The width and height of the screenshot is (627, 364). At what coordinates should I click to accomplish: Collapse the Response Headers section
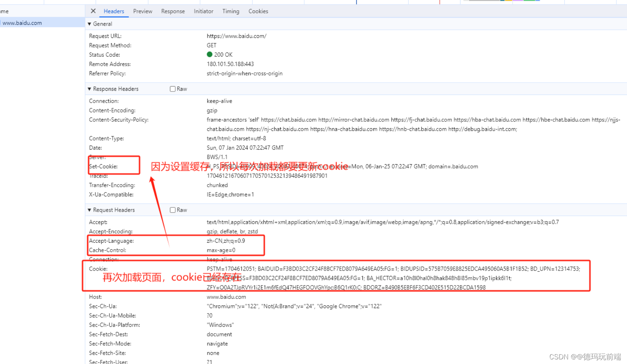tap(90, 89)
